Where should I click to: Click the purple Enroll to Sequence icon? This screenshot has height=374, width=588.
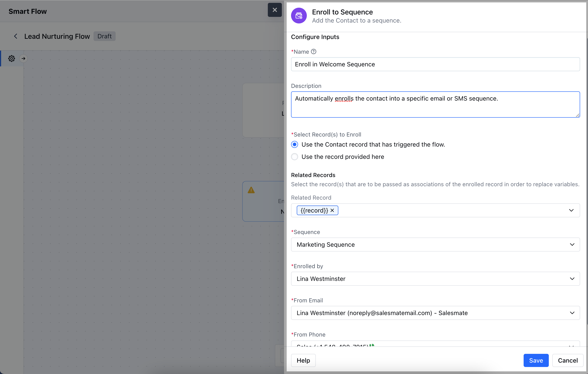click(x=299, y=16)
